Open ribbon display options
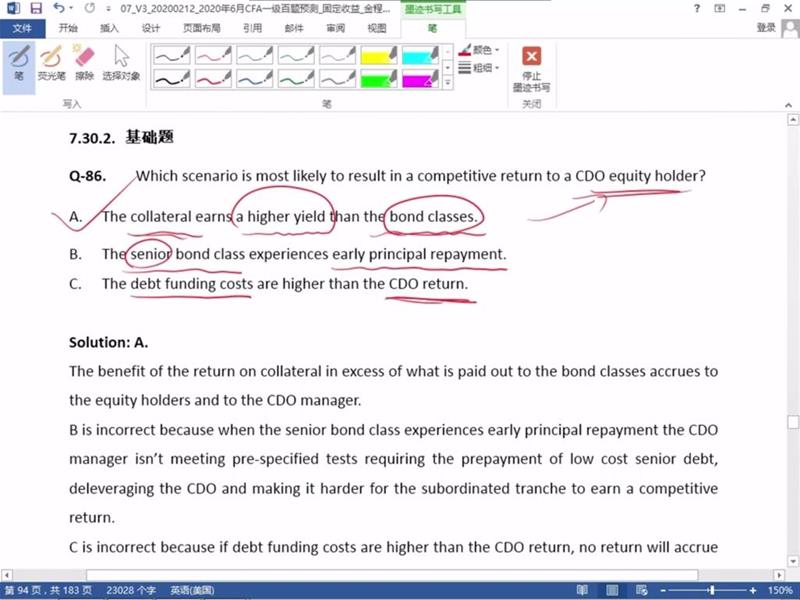Screen dimensions: 800x600 pos(719,8)
